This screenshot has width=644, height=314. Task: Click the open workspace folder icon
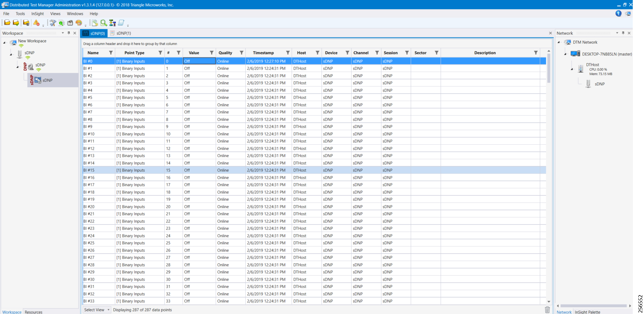coord(7,23)
